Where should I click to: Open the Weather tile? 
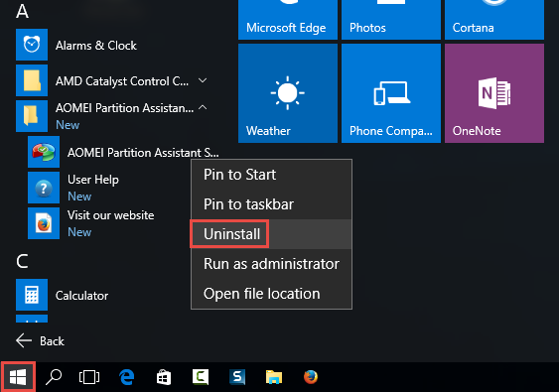tap(288, 93)
